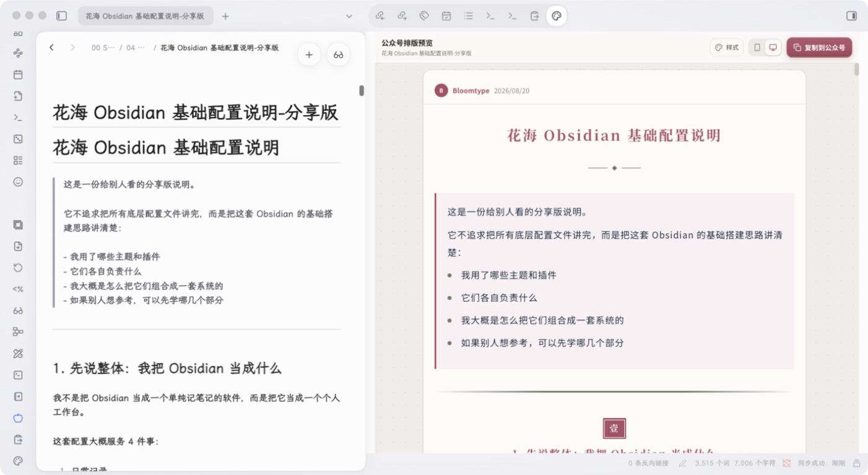Click the undo-arrow ribbon icon
This screenshot has height=475, width=868.
(x=18, y=268)
